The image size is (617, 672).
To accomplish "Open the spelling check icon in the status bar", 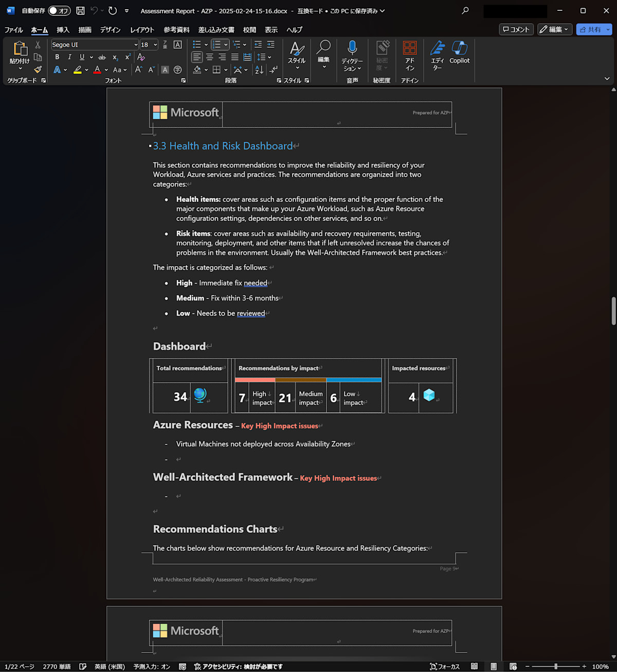I will pyautogui.click(x=83, y=666).
